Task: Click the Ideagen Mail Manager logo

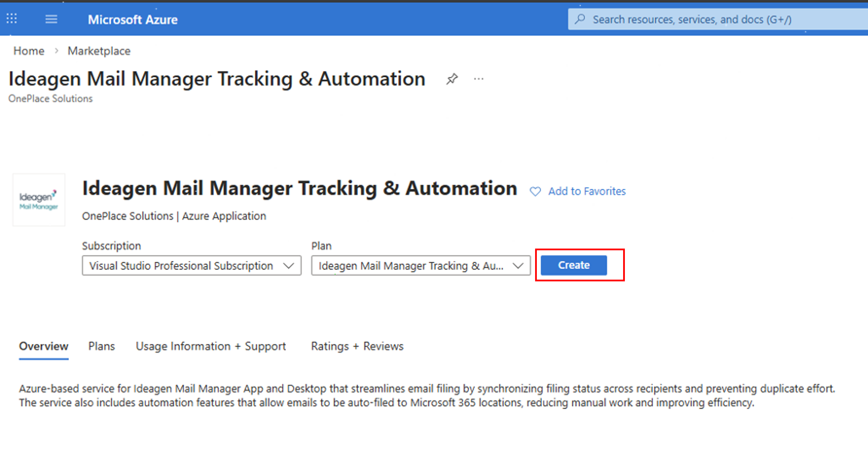Action: pos(39,200)
